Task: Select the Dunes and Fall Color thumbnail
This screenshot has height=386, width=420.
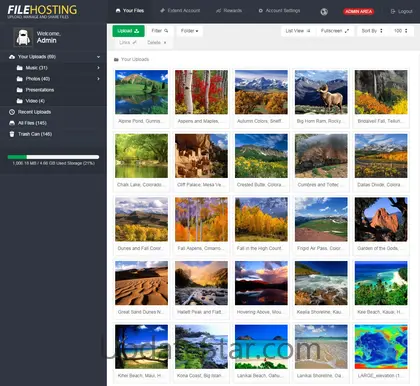Action: click(141, 219)
